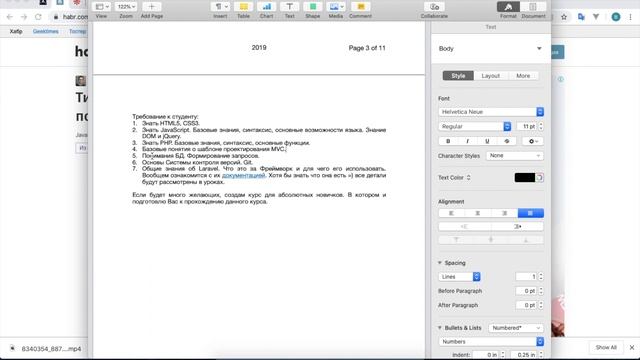Image resolution: width=640 pixels, height=360 pixels.
Task: Insert a Chart from toolbar
Action: [x=267, y=7]
